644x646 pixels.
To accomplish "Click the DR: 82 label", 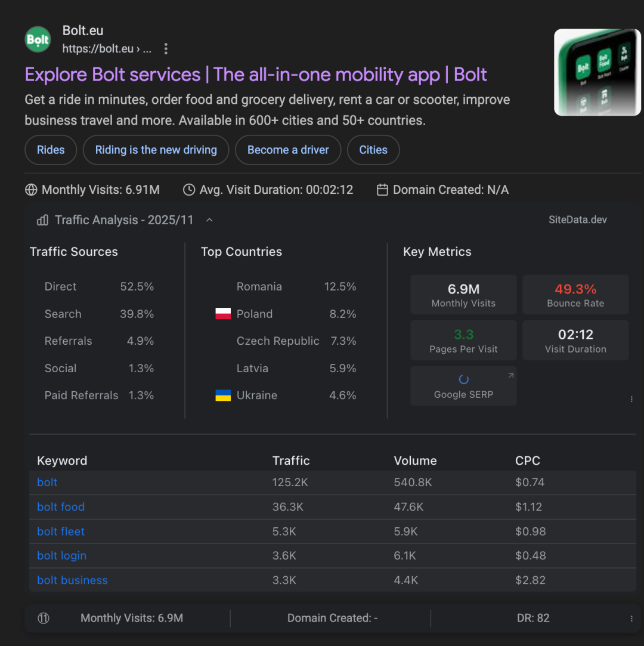I will point(533,618).
